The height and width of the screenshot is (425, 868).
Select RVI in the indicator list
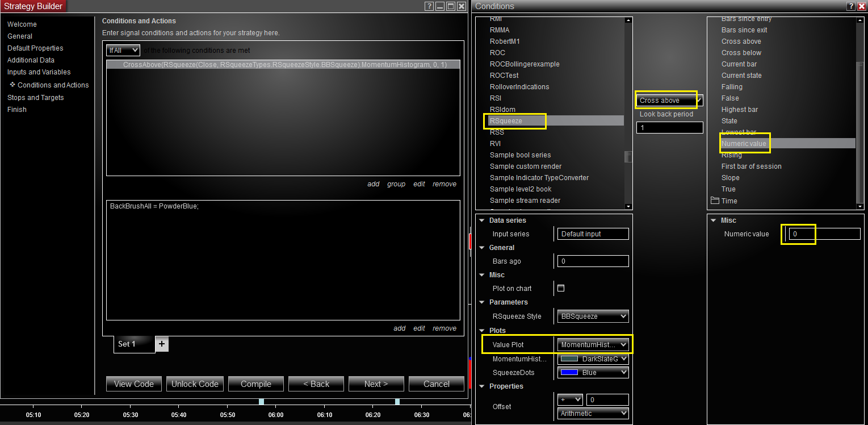[496, 144]
